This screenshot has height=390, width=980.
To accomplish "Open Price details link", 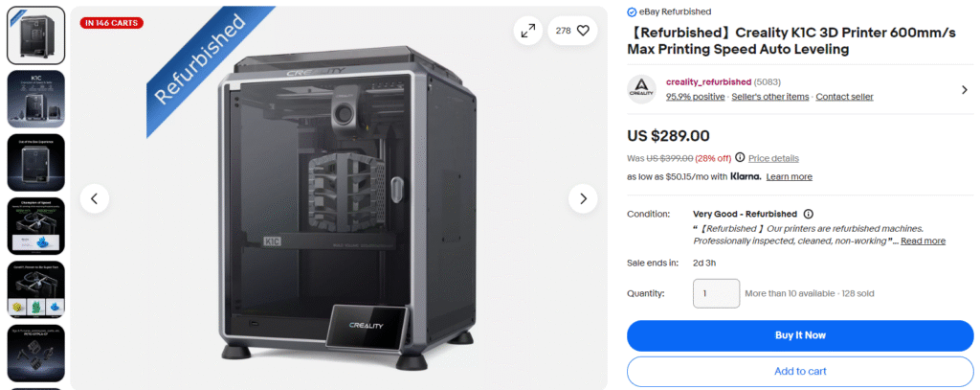I will coord(773,158).
